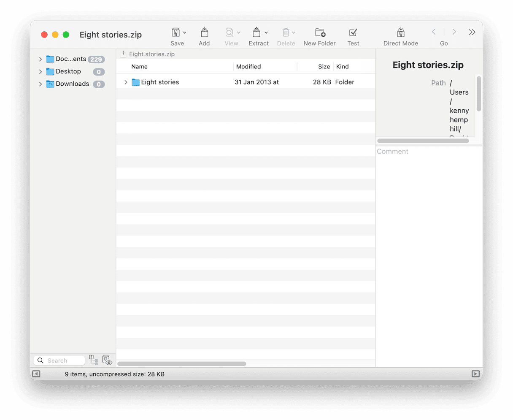Open the View dropdown arrow
The width and height of the screenshot is (513, 420).
239,33
